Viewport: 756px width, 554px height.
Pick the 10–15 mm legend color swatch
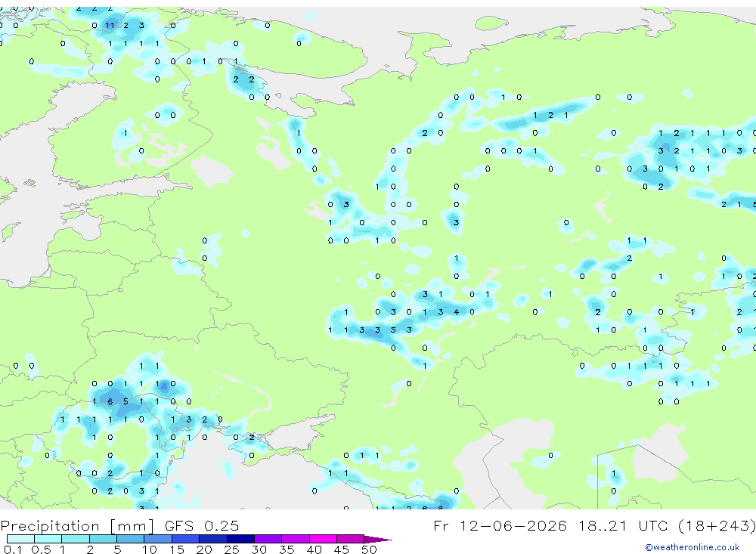point(158,539)
